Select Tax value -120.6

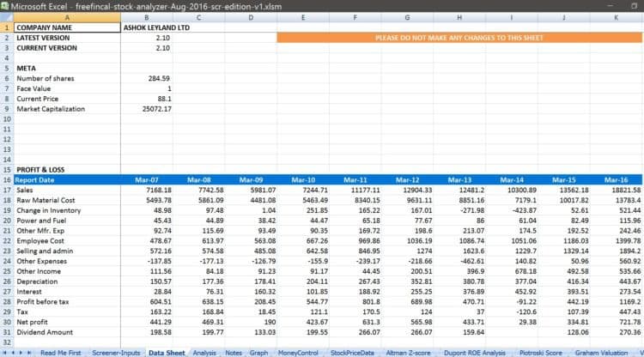pyautogui.click(x=512, y=312)
